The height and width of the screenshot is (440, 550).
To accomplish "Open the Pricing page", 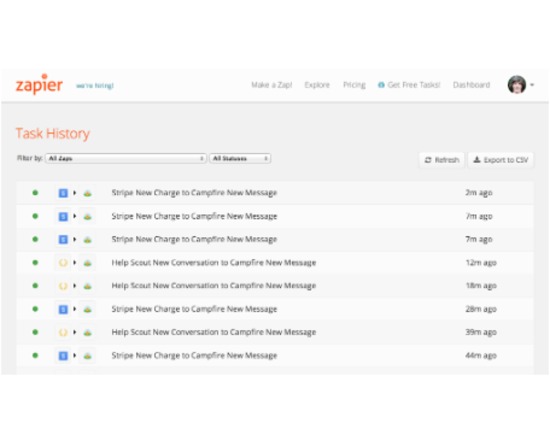I will tap(354, 85).
